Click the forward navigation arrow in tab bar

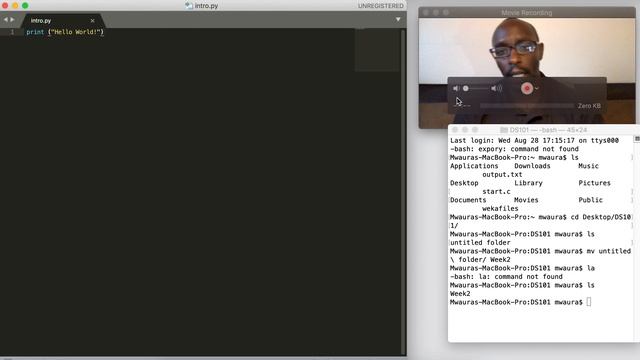click(x=12, y=20)
